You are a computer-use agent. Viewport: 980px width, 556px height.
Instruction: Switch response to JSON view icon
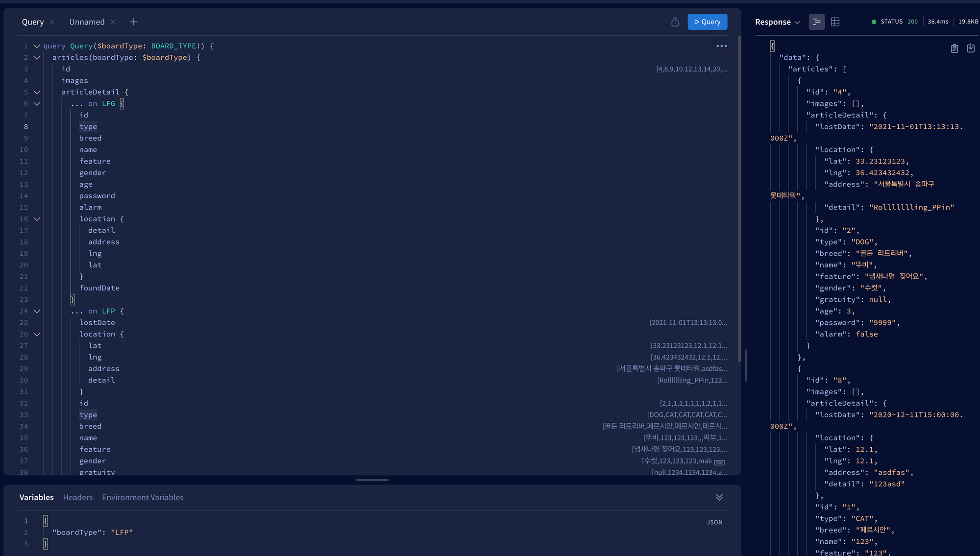(x=816, y=22)
